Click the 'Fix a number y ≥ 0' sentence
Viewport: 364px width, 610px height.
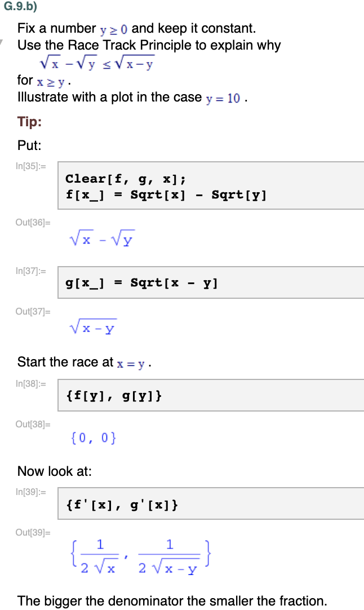[x=136, y=28]
